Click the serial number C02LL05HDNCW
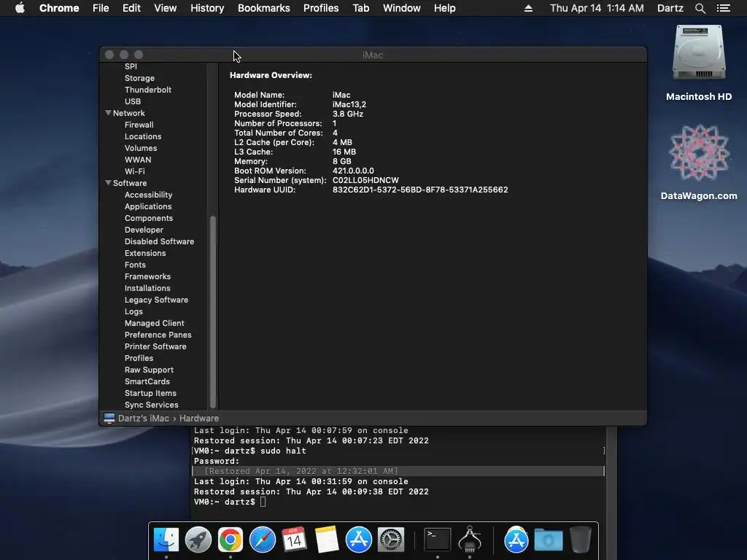 pyautogui.click(x=365, y=180)
